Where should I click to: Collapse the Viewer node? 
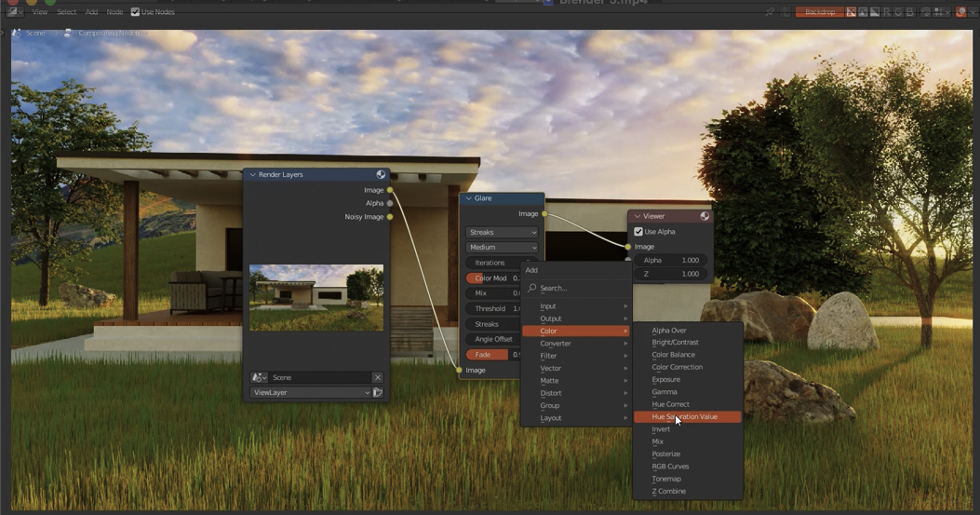638,216
